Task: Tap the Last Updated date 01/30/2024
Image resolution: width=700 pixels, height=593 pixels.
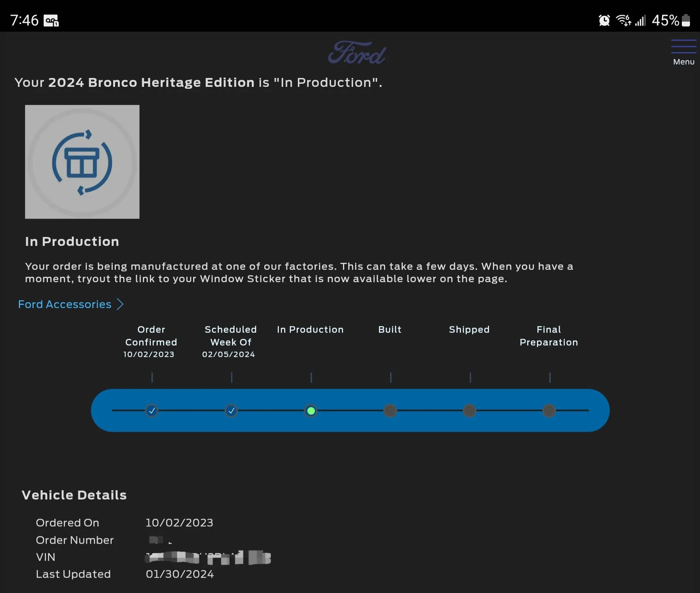Action: coord(180,574)
